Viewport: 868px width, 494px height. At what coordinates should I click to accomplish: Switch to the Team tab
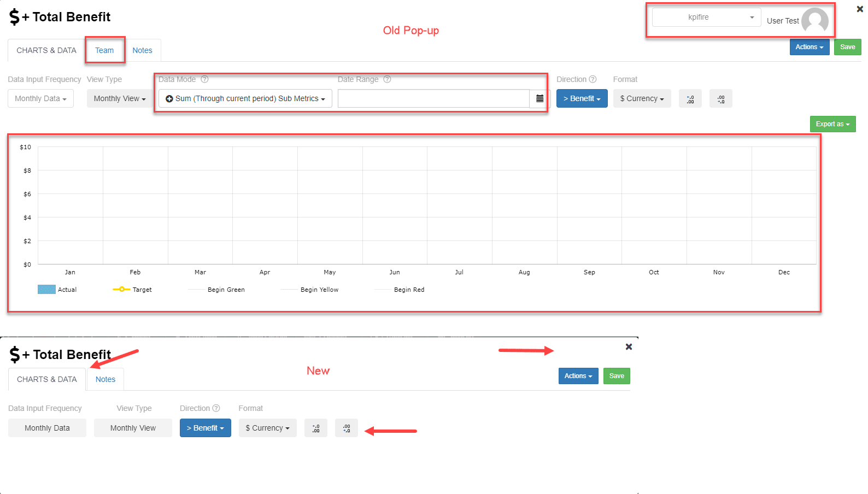click(x=104, y=50)
